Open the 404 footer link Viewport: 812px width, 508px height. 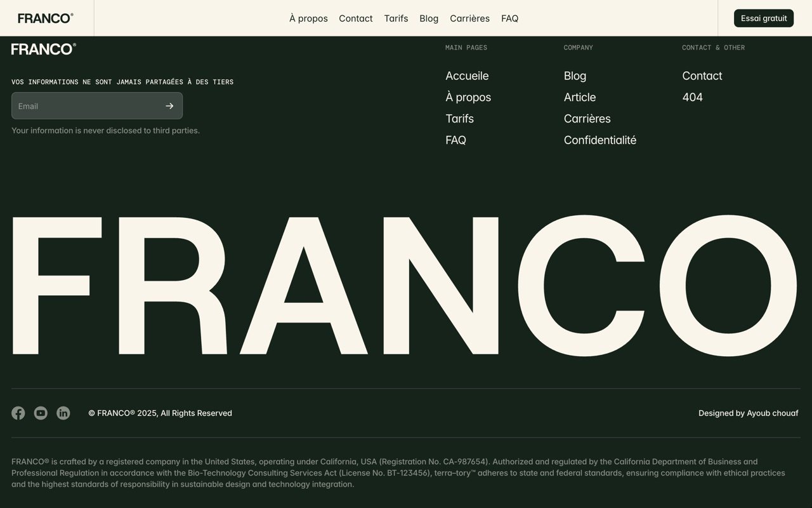click(x=692, y=97)
